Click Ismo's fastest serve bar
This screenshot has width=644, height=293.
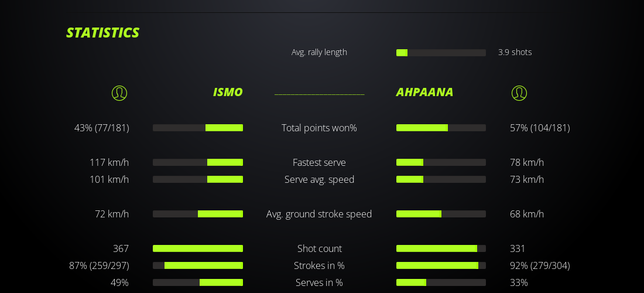coord(198,162)
